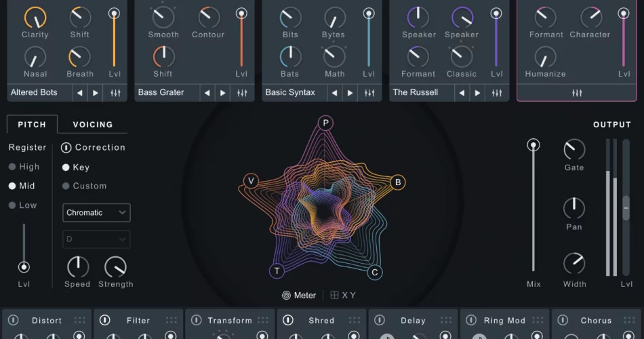Click the Ring Mod module drag handle dots
The image size is (644, 339).
point(538,320)
